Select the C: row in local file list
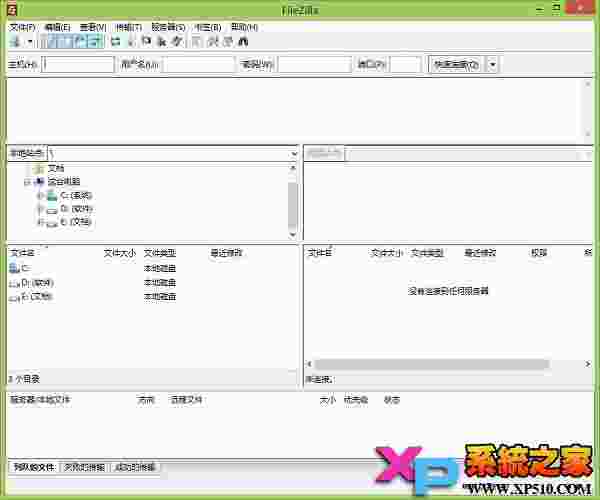 click(x=152, y=269)
